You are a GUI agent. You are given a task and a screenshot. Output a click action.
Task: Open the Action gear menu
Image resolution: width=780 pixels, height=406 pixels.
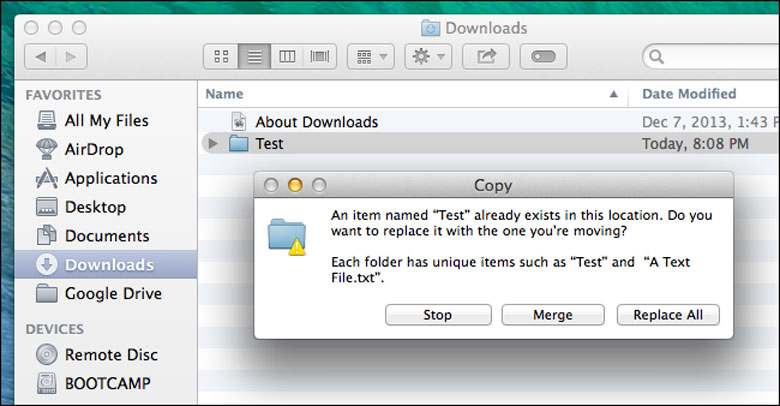[x=428, y=56]
